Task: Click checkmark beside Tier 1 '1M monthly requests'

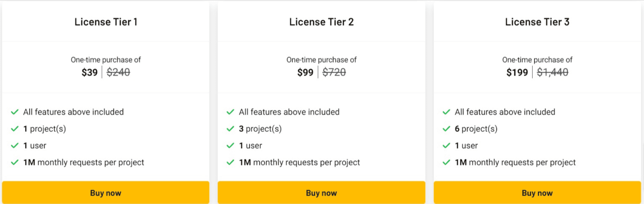Action: pyautogui.click(x=15, y=162)
